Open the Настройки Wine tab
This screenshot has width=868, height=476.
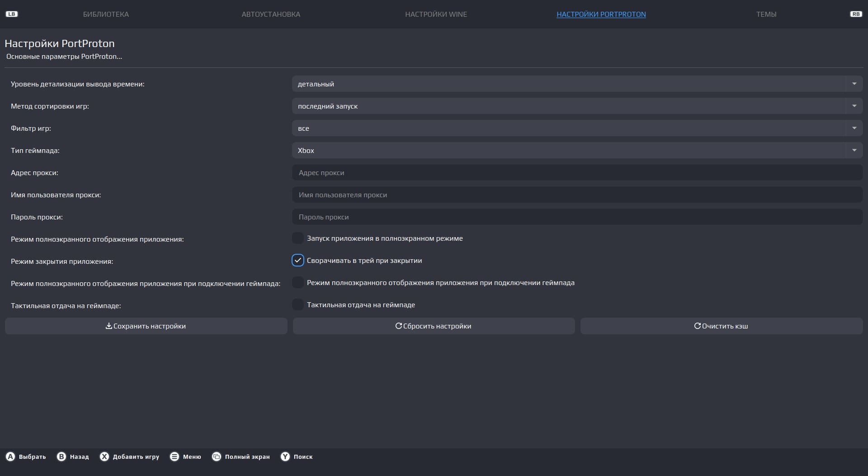pyautogui.click(x=436, y=14)
